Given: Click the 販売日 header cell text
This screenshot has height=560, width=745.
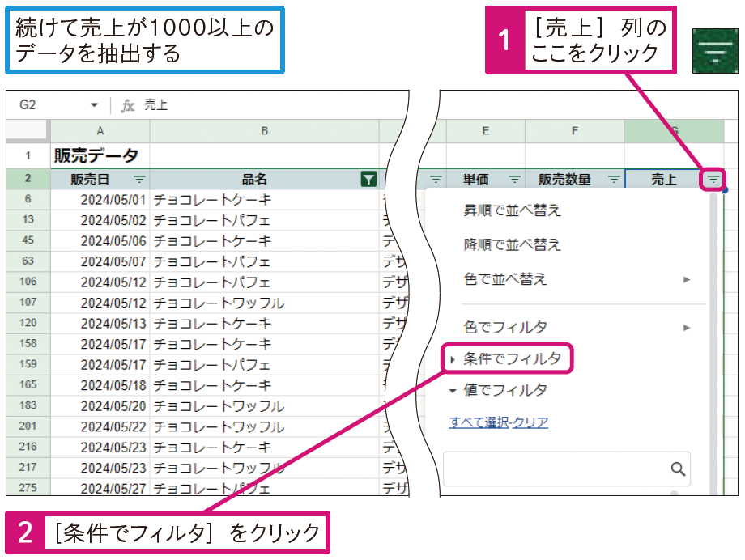Looking at the screenshot, I should (90, 179).
